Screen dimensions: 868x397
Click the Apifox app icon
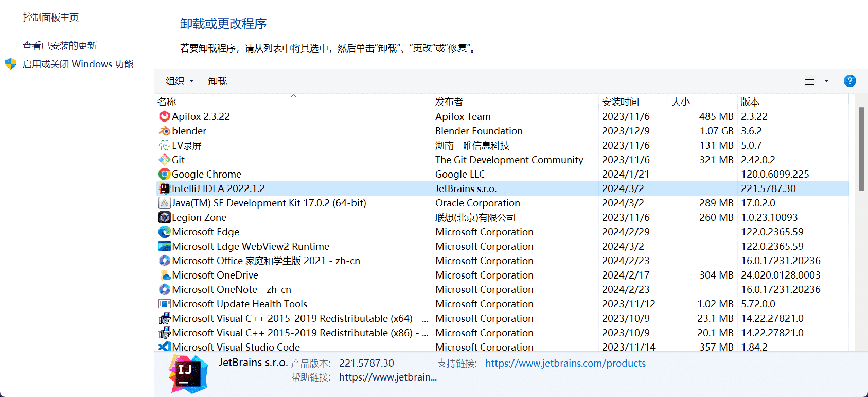point(164,116)
